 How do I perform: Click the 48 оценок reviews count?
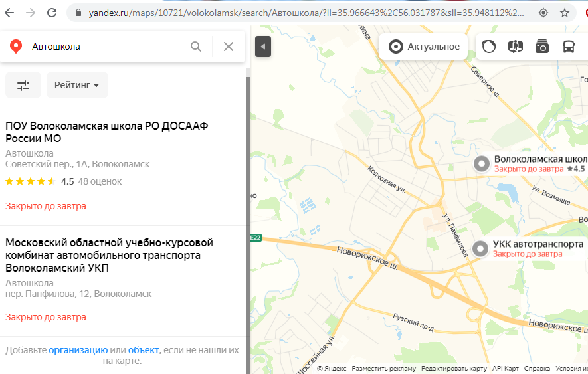[x=100, y=181]
